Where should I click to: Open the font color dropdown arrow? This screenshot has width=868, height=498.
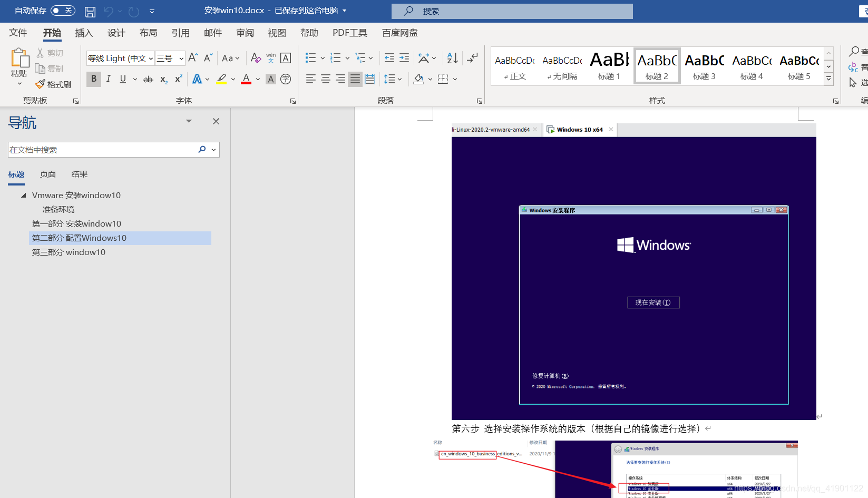258,79
